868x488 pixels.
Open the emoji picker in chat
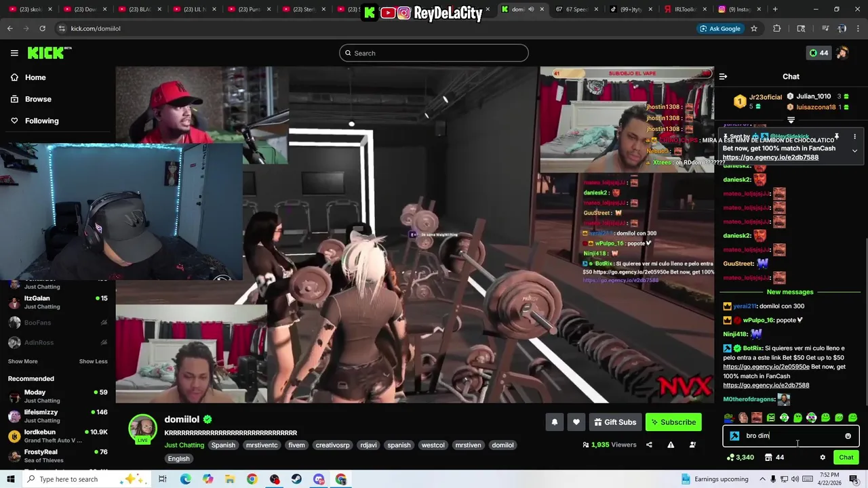pyautogui.click(x=848, y=436)
